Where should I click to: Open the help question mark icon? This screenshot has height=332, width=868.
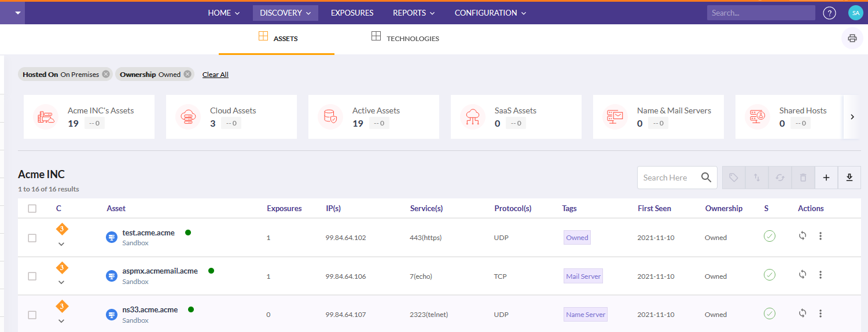[829, 13]
